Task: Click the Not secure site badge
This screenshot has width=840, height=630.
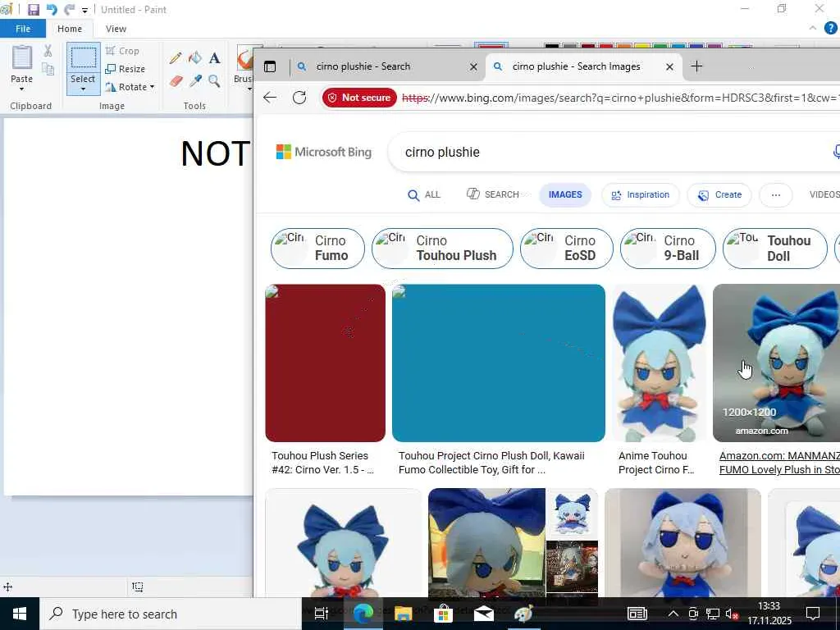Action: [x=359, y=98]
